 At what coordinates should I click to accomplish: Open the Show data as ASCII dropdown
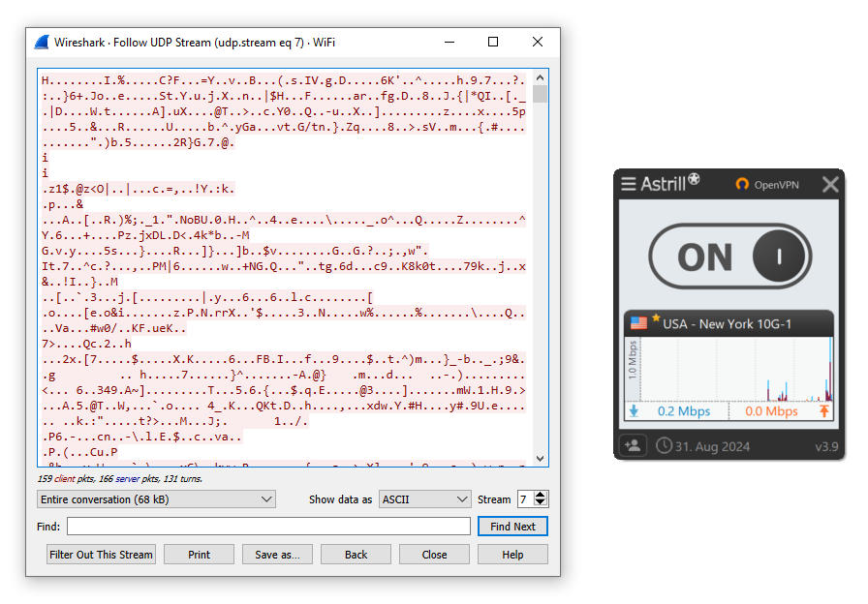pyautogui.click(x=424, y=499)
